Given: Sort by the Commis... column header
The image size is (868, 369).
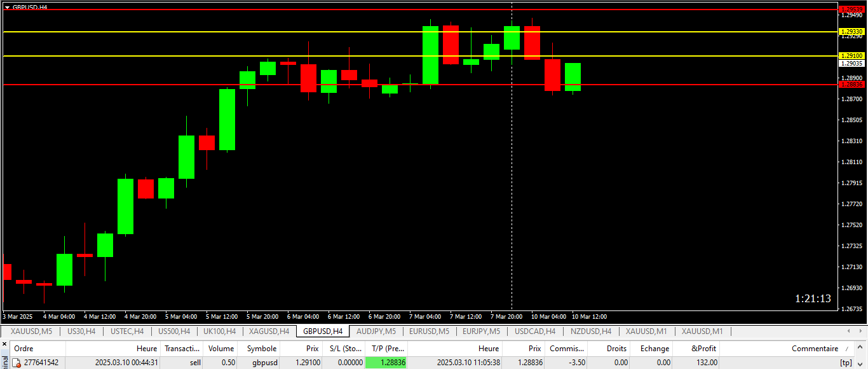Looking at the screenshot, I should 566,349.
